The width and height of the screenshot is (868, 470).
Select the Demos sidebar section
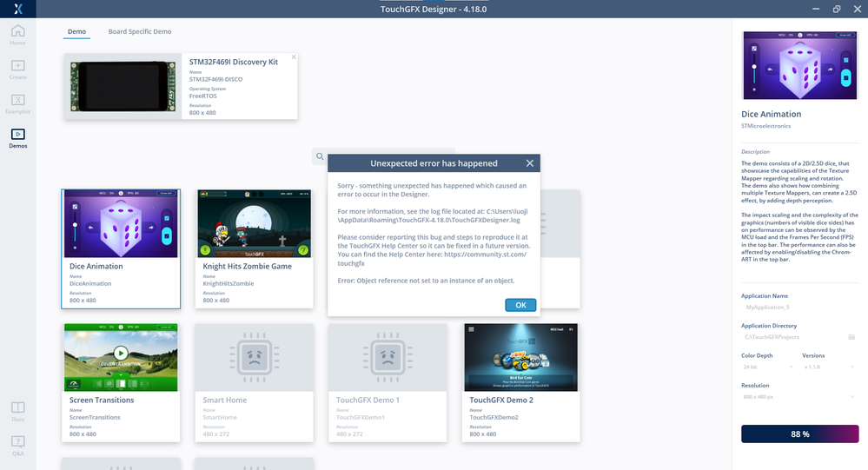[x=17, y=138]
